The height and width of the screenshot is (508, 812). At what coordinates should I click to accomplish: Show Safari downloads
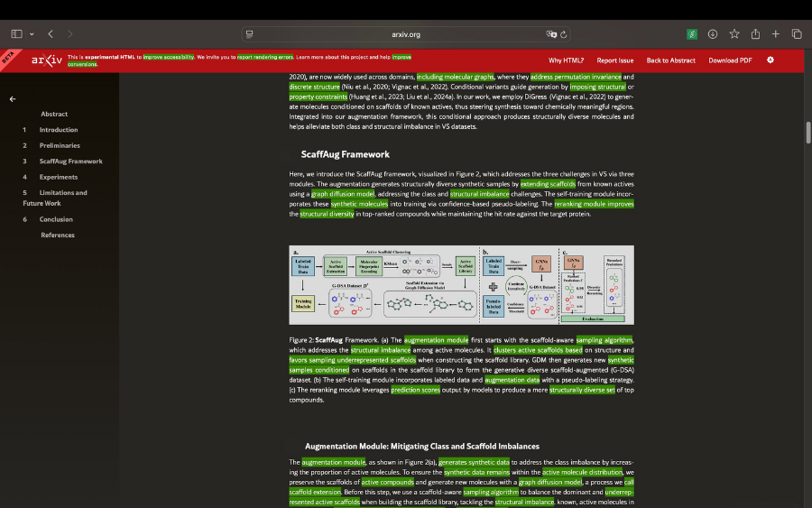(713, 34)
